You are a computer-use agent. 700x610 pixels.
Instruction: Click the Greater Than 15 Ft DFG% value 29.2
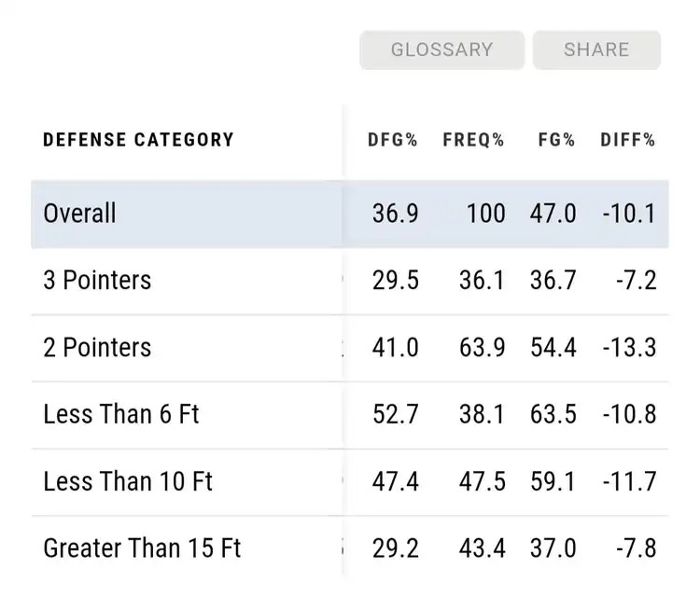pyautogui.click(x=396, y=548)
